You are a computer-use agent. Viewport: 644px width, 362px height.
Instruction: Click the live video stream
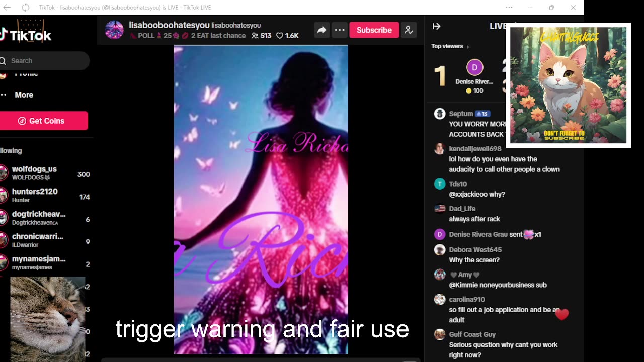point(261,200)
